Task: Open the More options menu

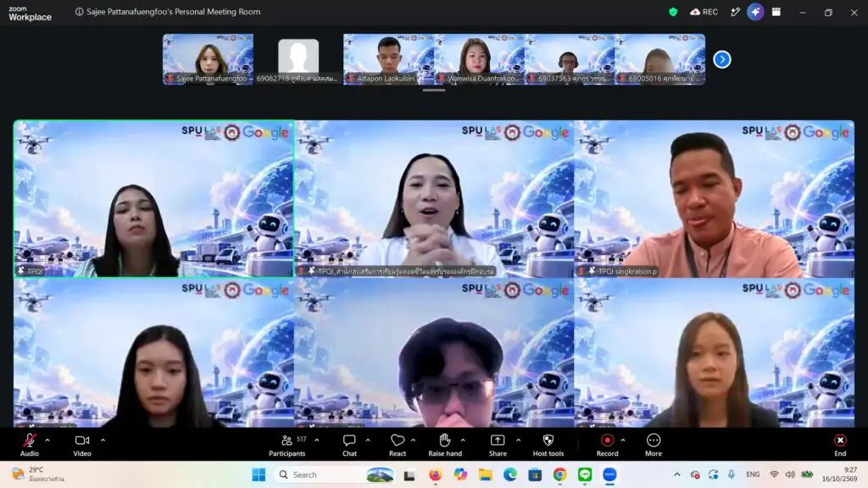Action: coord(654,445)
